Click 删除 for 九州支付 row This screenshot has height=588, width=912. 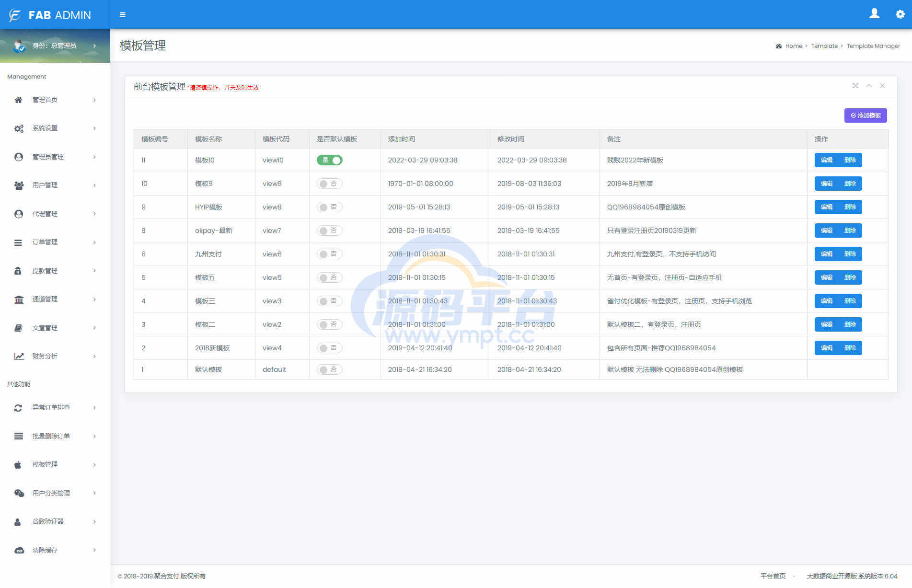850,254
